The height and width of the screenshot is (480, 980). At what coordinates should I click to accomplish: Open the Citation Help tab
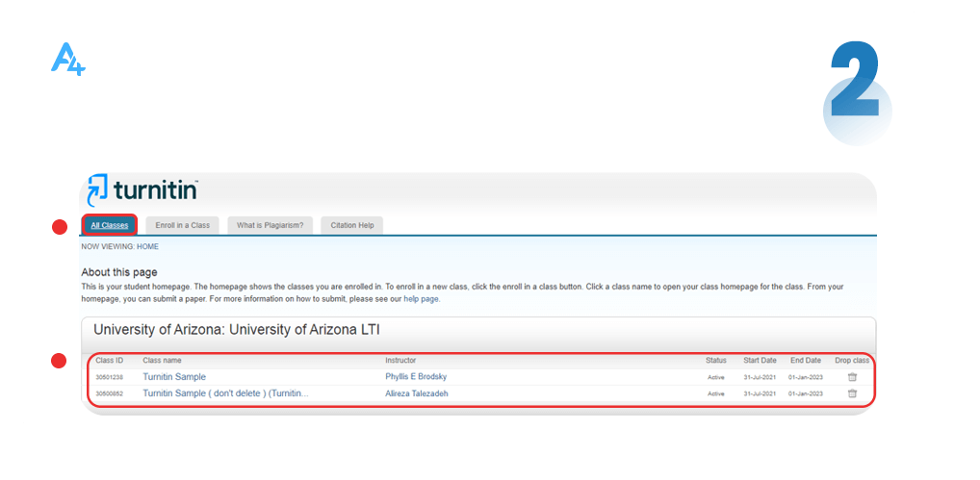pyautogui.click(x=352, y=225)
